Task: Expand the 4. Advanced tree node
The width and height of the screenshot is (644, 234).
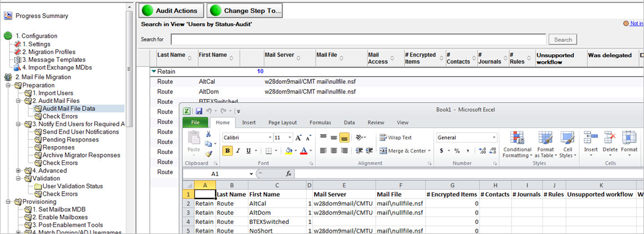Action: (x=18, y=171)
